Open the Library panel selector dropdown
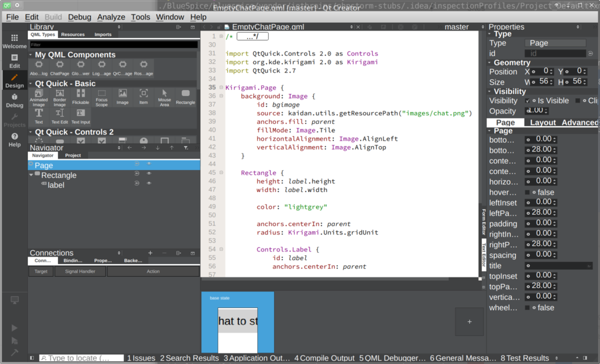 click(119, 27)
